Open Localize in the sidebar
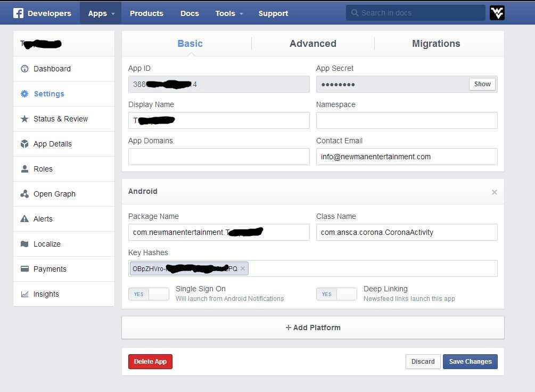The image size is (535, 392). click(64, 244)
